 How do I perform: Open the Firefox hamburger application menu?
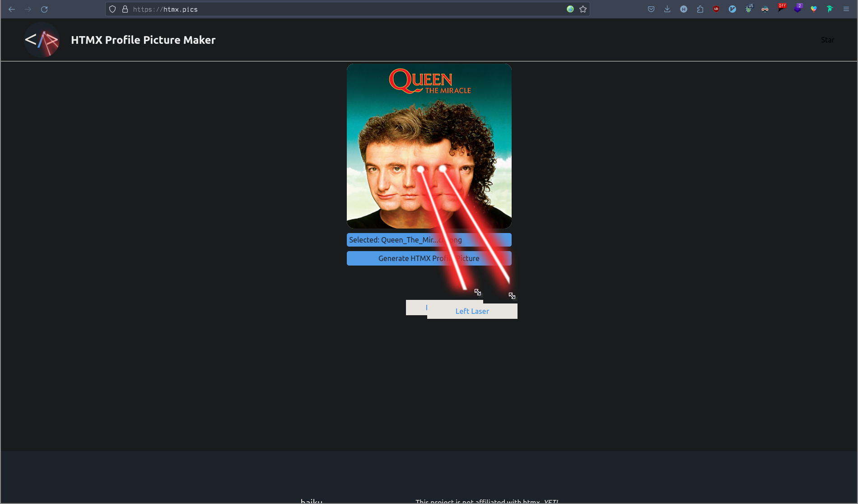click(846, 9)
